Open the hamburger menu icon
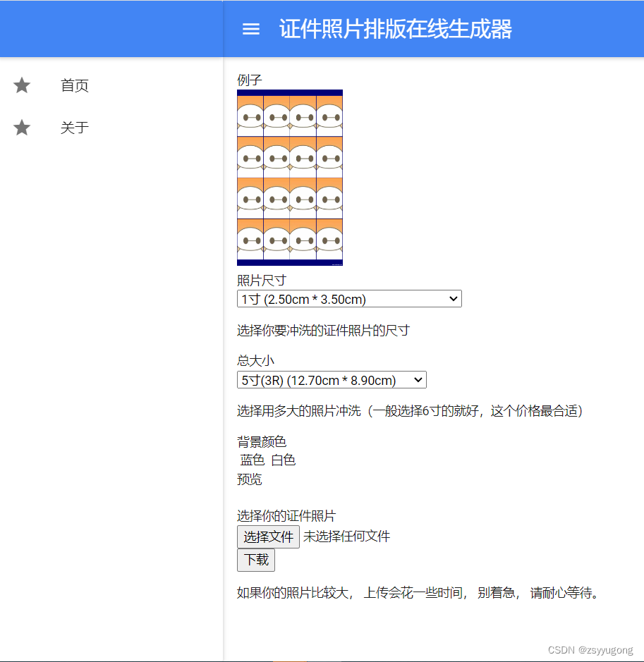Viewport: 644px width, 662px height. [251, 29]
